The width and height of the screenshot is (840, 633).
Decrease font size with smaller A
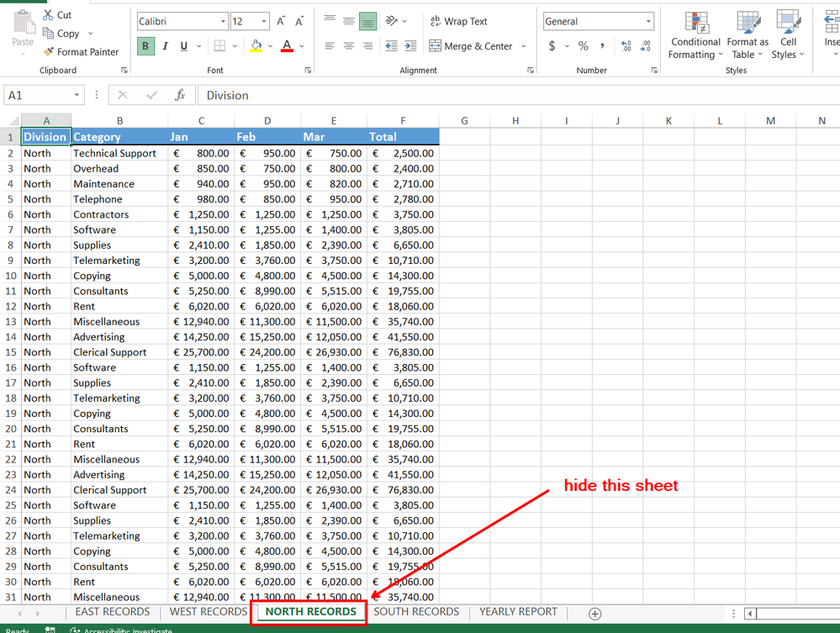(x=299, y=21)
